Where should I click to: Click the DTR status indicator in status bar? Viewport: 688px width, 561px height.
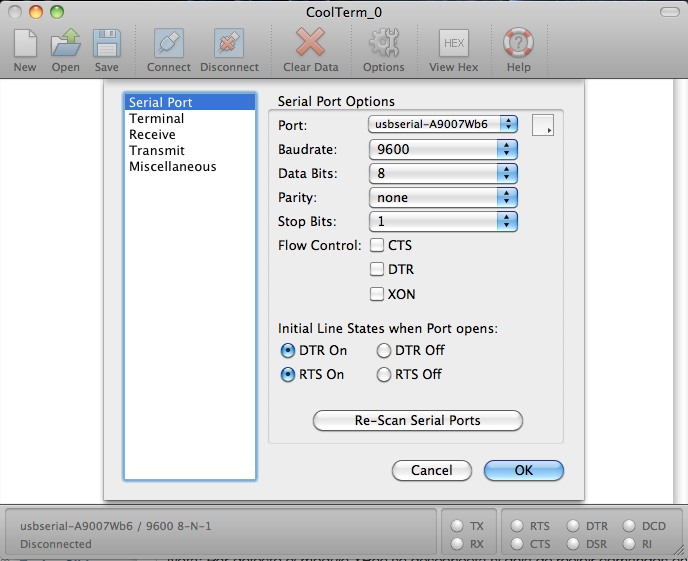pos(573,525)
